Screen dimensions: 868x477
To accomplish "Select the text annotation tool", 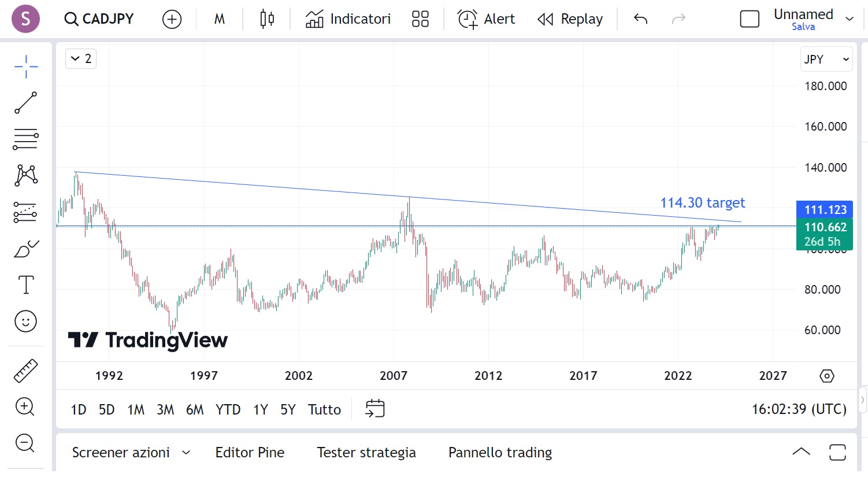I will (x=25, y=284).
